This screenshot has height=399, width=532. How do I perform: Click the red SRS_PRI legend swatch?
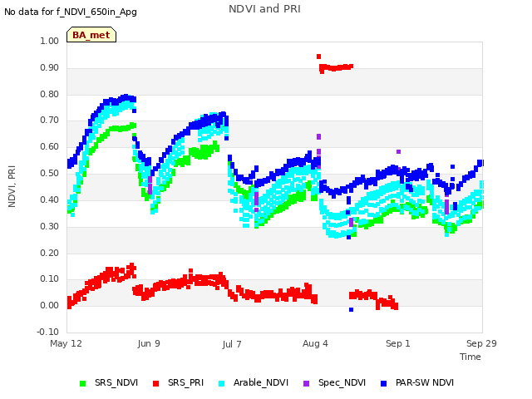155,383
